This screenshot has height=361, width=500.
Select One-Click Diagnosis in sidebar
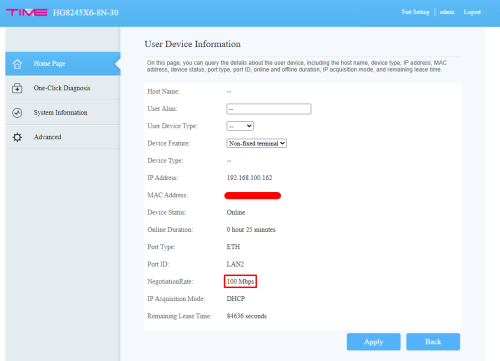tap(63, 88)
